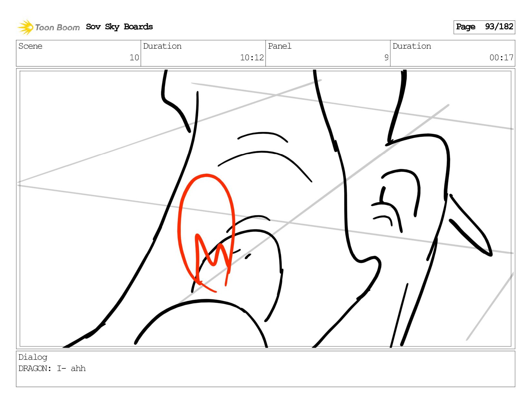Screen dimensions: 532x411
Task: Click the red circle annotation on drawing
Action: 206,233
